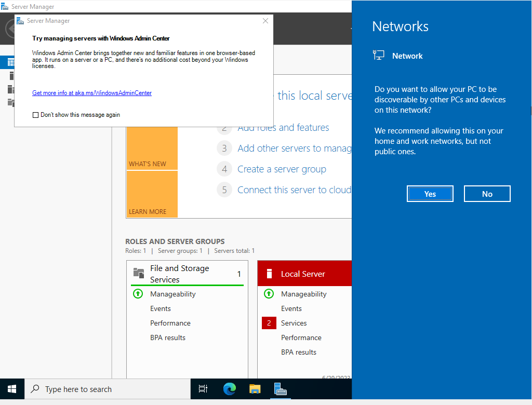532x405 pixels.
Task: Click No to decline network discovery
Action: [487, 194]
